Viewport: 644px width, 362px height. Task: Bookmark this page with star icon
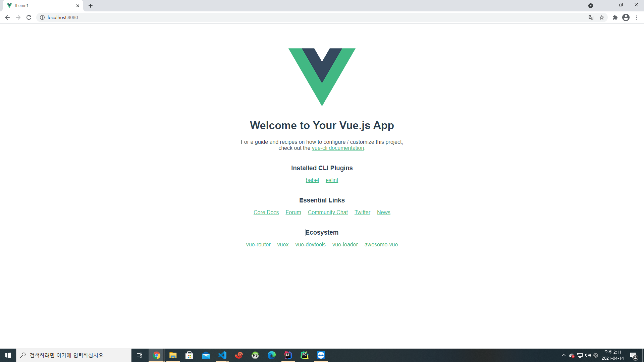click(x=602, y=17)
